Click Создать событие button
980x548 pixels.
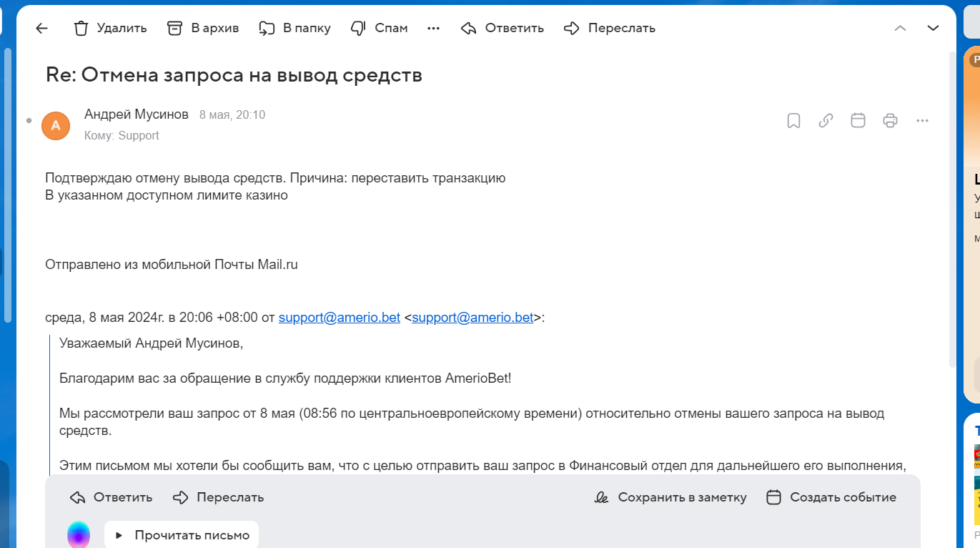point(831,497)
